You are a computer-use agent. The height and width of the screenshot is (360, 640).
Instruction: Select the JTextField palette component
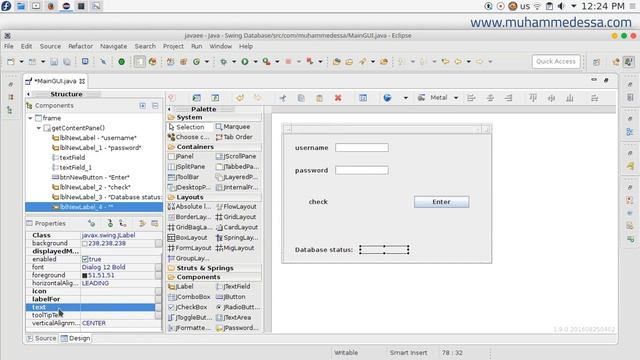tap(233, 287)
